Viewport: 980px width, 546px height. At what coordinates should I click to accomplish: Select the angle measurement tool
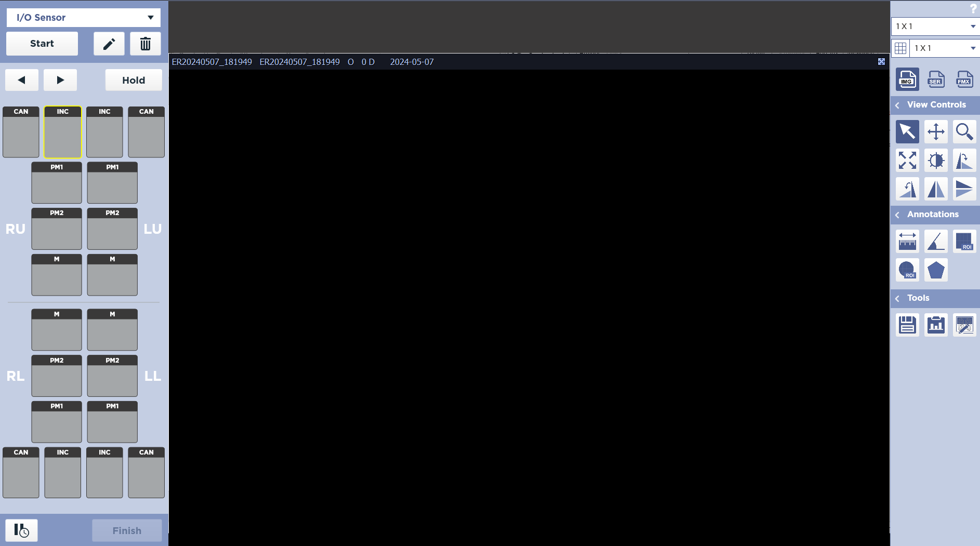936,242
